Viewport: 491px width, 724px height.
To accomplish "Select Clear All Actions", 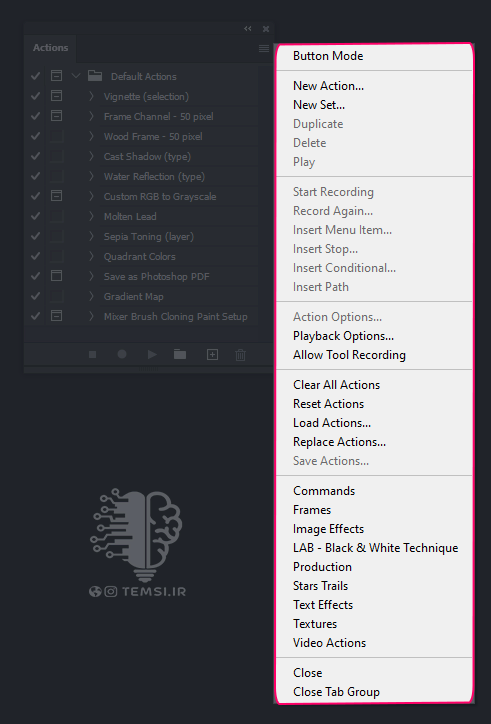I will [x=336, y=385].
